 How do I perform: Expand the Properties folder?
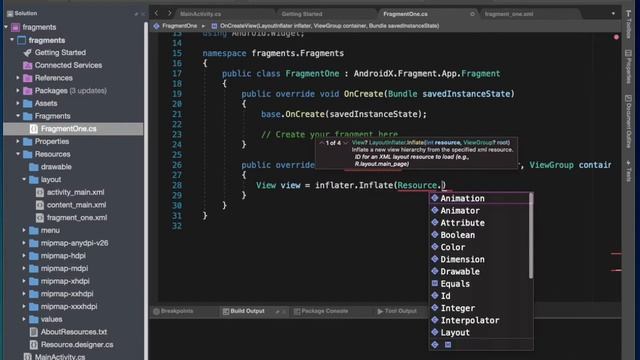point(18,141)
